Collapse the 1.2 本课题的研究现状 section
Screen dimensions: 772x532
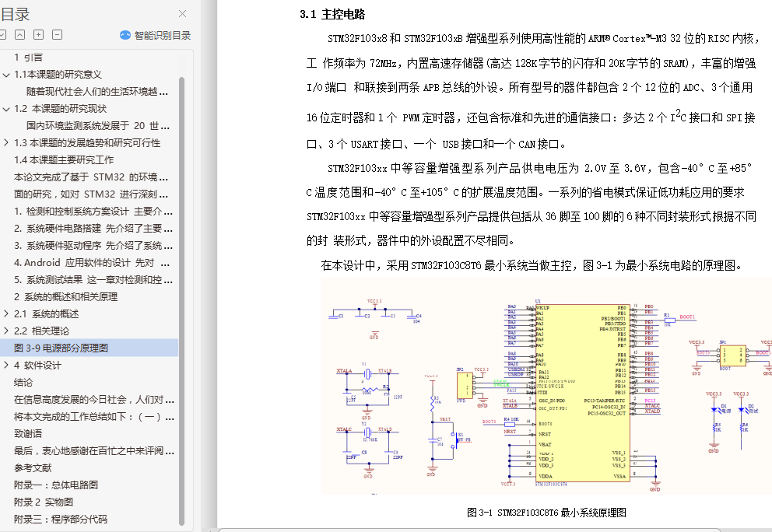click(x=6, y=109)
